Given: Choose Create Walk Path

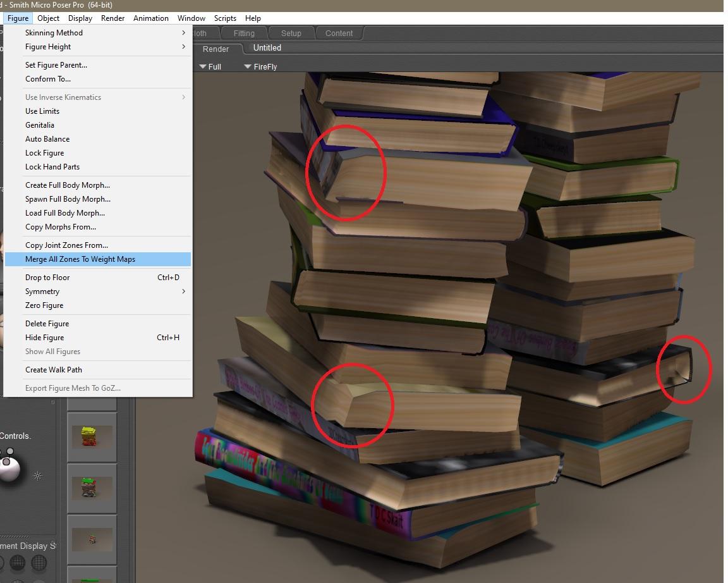Looking at the screenshot, I should (98, 370).
